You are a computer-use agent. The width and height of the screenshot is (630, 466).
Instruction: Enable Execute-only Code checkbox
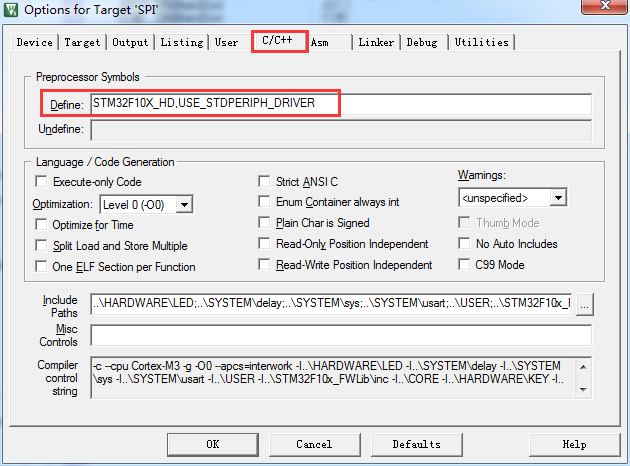pyautogui.click(x=42, y=182)
